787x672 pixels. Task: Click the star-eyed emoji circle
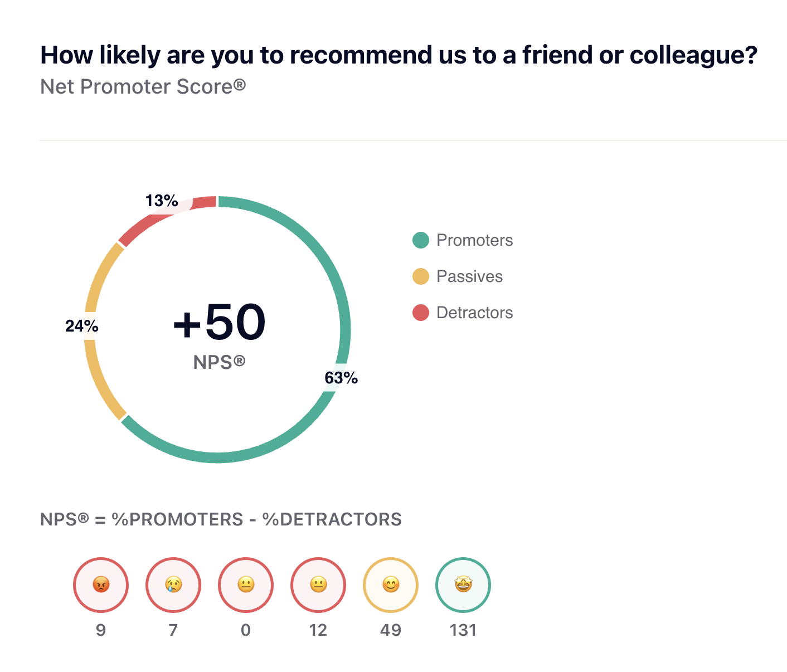click(463, 585)
